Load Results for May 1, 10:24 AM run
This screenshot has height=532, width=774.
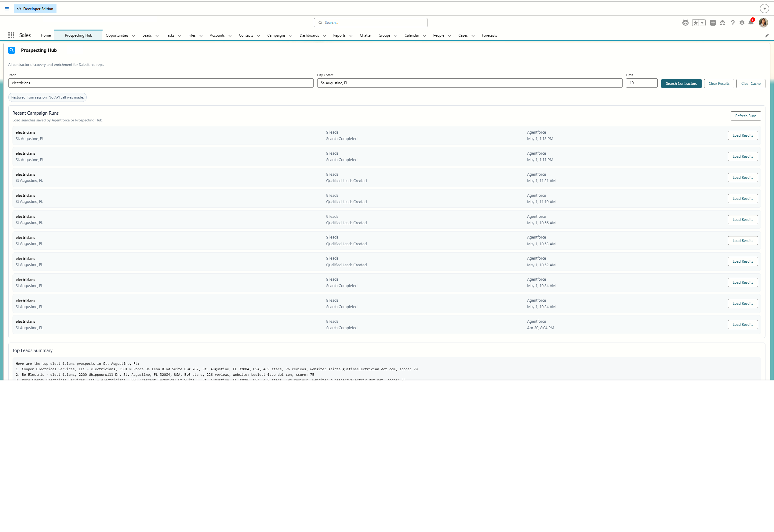point(743,303)
